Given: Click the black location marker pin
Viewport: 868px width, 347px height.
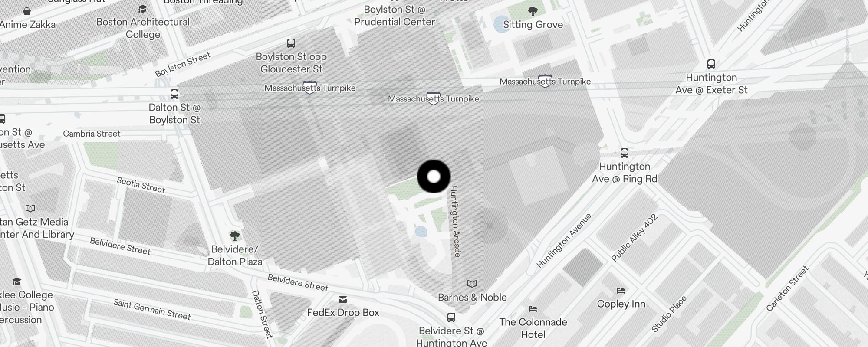Looking at the screenshot, I should pyautogui.click(x=434, y=177).
